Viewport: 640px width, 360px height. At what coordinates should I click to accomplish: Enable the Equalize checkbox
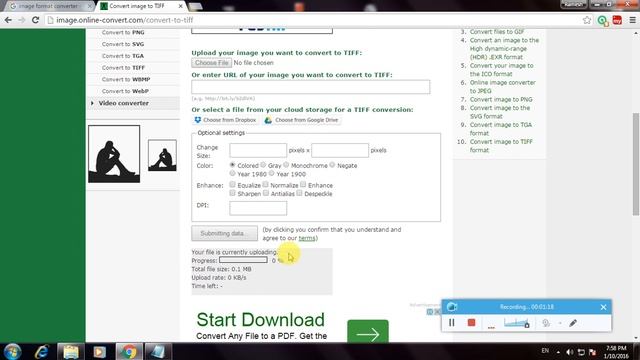click(232, 184)
